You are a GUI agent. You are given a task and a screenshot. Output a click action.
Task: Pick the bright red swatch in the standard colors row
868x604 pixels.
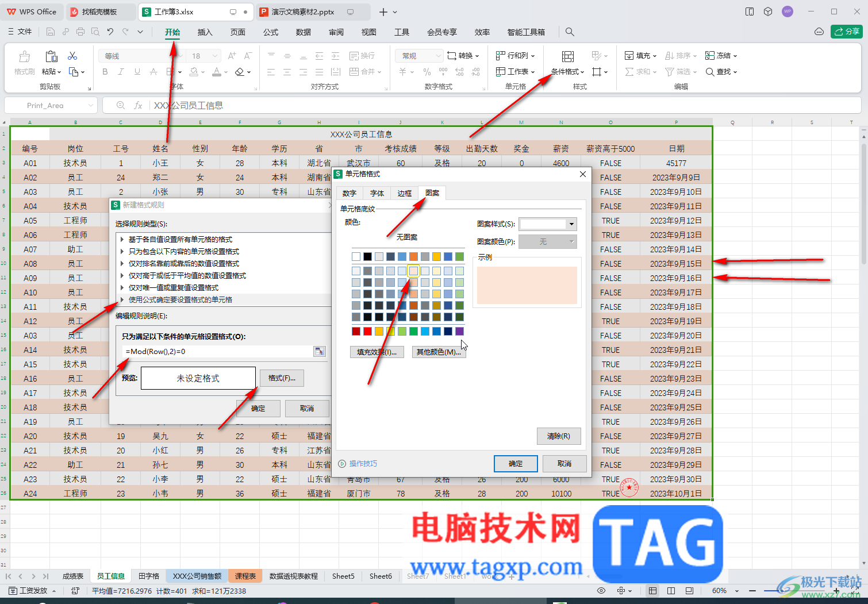pyautogui.click(x=367, y=331)
